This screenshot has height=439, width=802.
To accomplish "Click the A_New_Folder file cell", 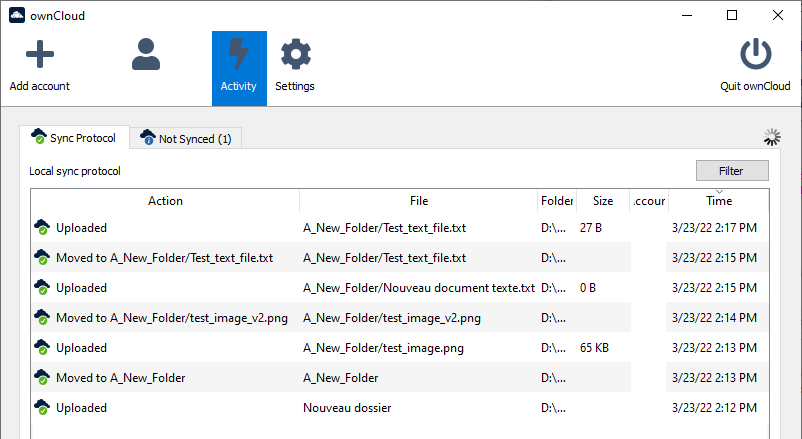I will coord(341,378).
